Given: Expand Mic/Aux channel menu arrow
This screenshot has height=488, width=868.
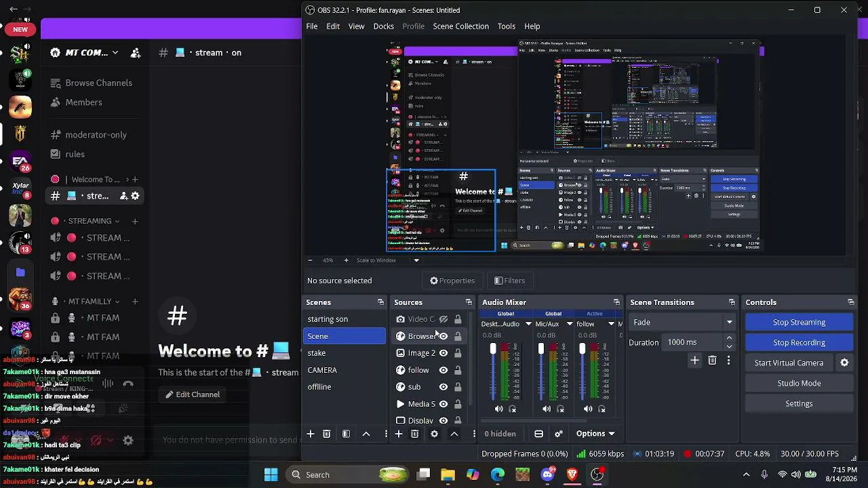Looking at the screenshot, I should [x=570, y=324].
